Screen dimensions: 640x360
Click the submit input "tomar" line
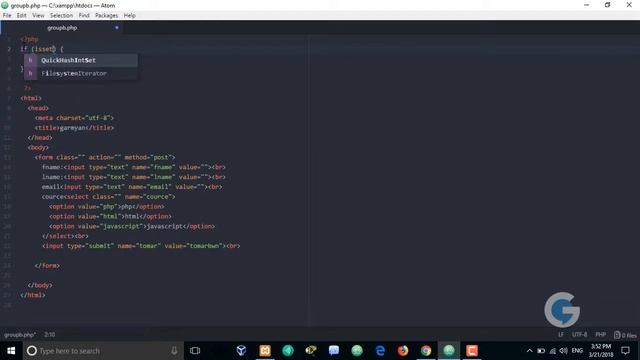(141, 246)
